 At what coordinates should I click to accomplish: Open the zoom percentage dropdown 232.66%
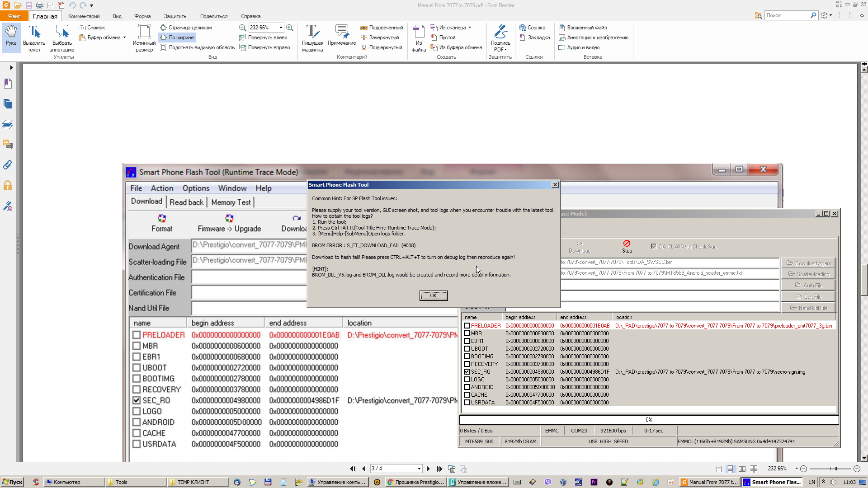point(281,28)
